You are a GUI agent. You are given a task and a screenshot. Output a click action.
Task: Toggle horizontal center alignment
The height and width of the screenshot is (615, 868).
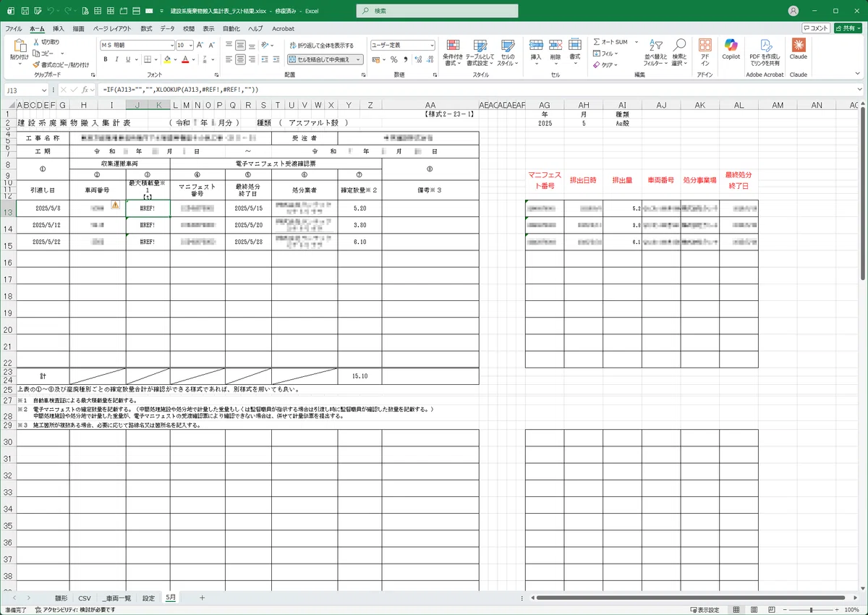(x=241, y=59)
